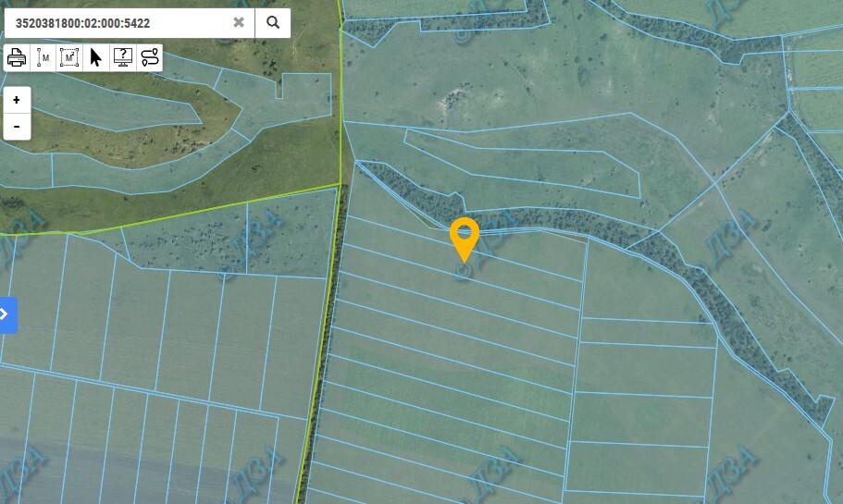Clear the search field with X
843x504 pixels.
(x=239, y=22)
